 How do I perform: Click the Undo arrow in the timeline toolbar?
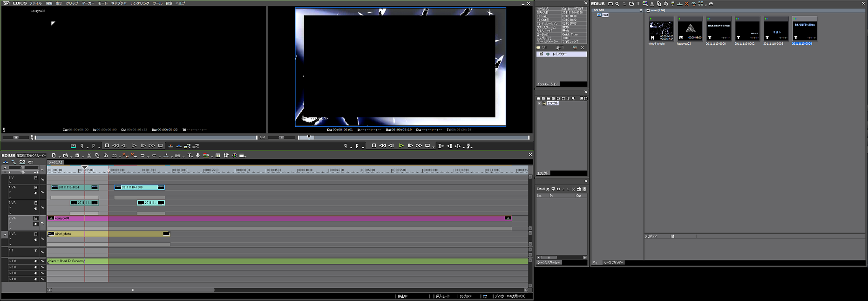tap(142, 156)
